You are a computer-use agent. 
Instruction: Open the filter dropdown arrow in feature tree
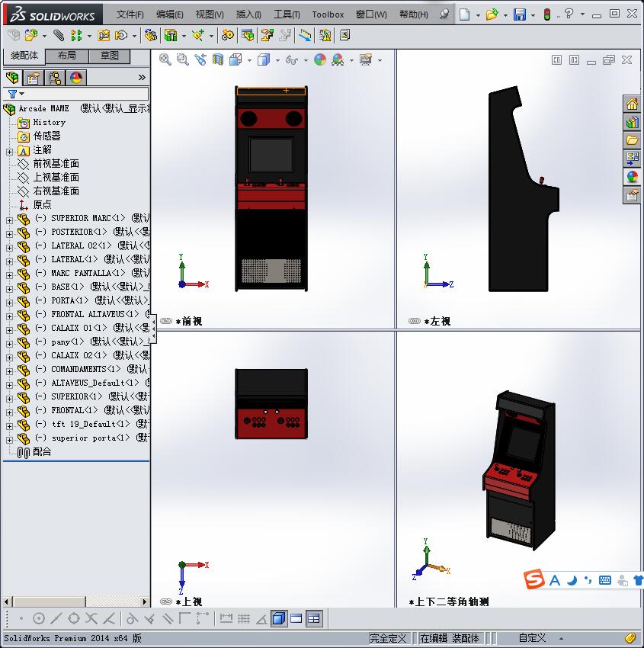pyautogui.click(x=22, y=94)
